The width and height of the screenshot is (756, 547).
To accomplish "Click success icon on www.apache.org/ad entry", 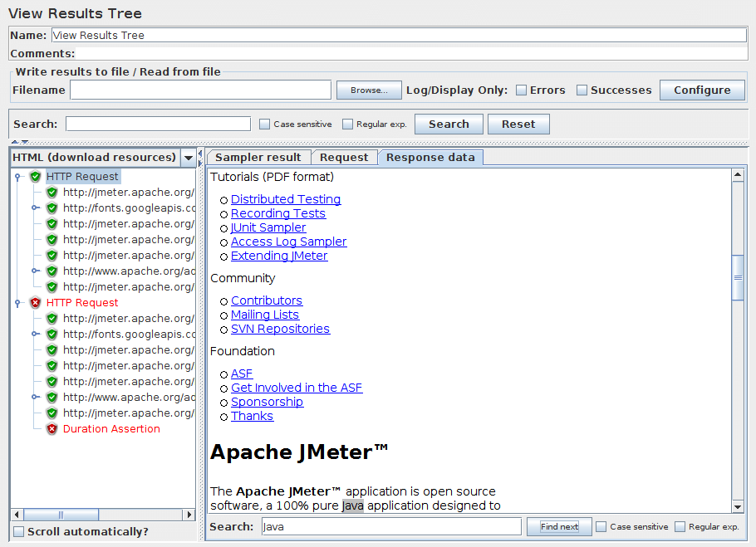I will point(50,271).
